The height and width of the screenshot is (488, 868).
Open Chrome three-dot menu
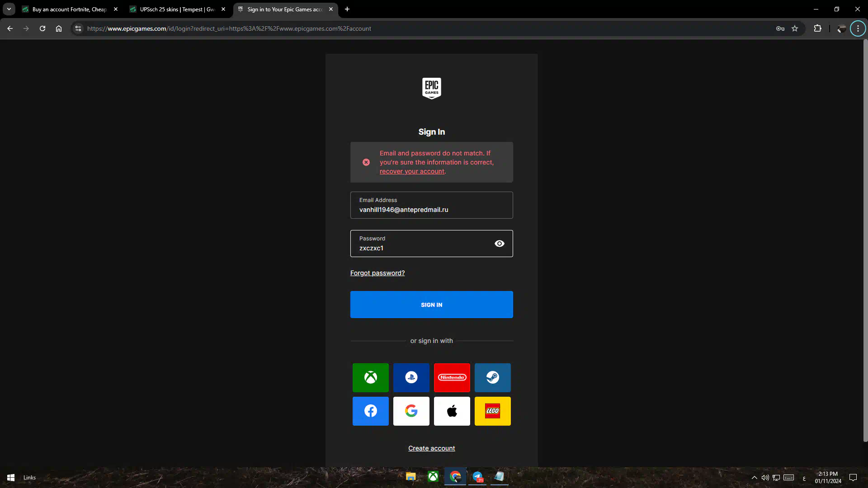858,28
